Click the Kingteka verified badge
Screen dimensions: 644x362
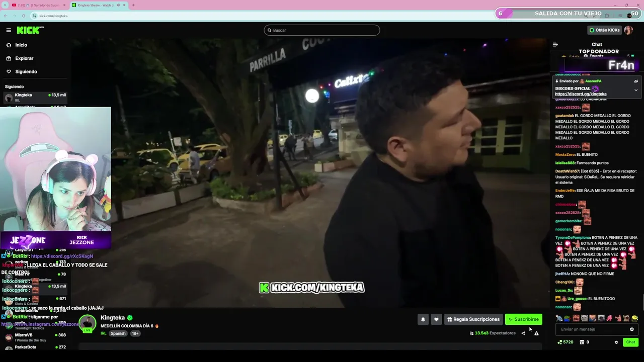point(130,318)
